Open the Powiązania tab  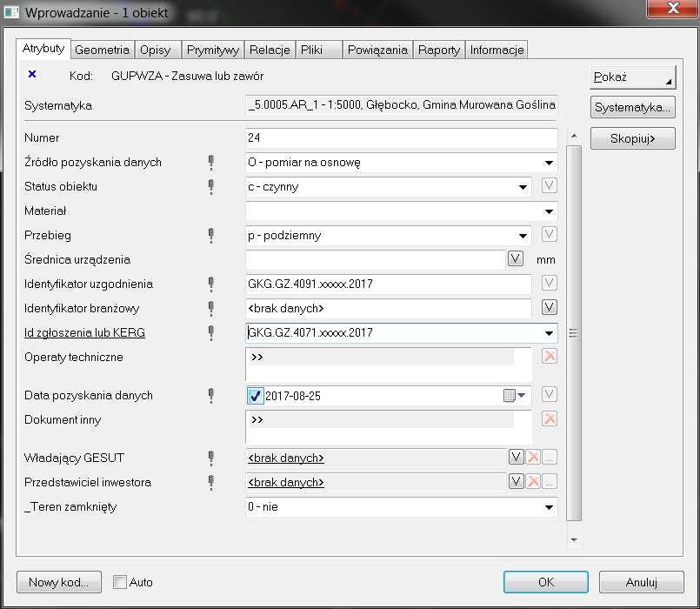(377, 50)
